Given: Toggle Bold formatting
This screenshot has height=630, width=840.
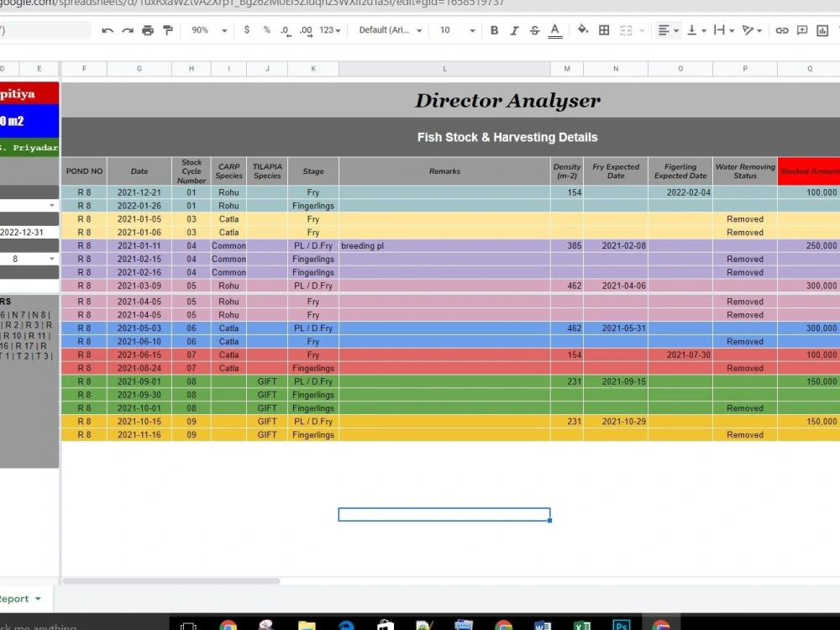Looking at the screenshot, I should 495,30.
